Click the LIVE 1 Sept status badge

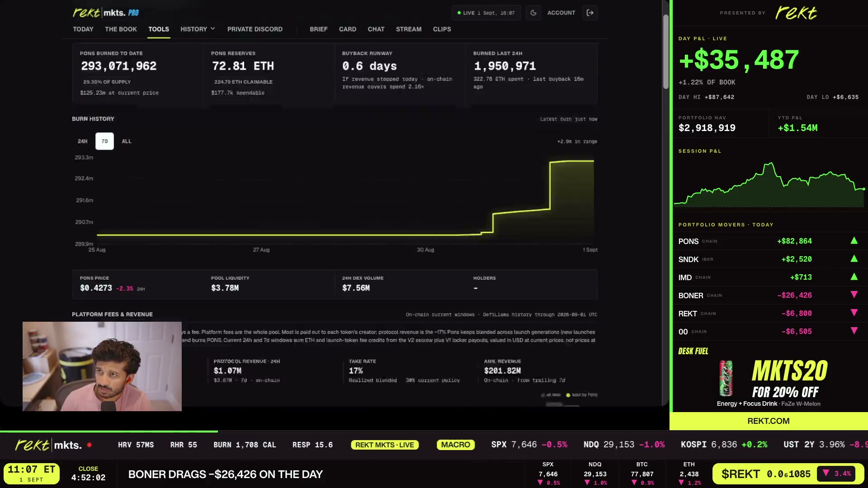(486, 13)
